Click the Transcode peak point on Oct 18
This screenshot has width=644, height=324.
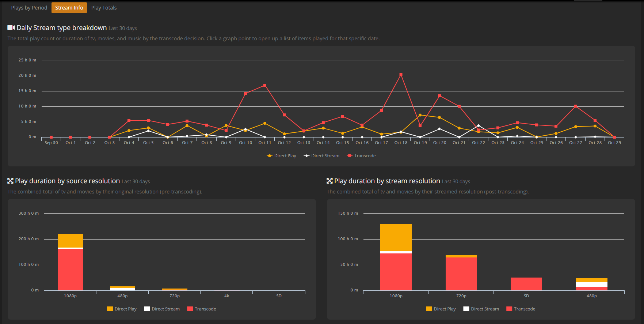pyautogui.click(x=401, y=75)
